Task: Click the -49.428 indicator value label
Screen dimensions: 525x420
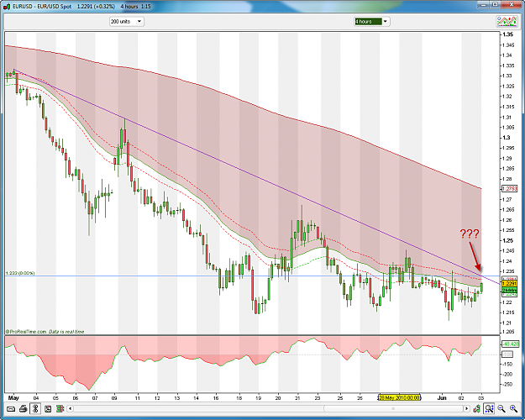Action: click(510, 344)
